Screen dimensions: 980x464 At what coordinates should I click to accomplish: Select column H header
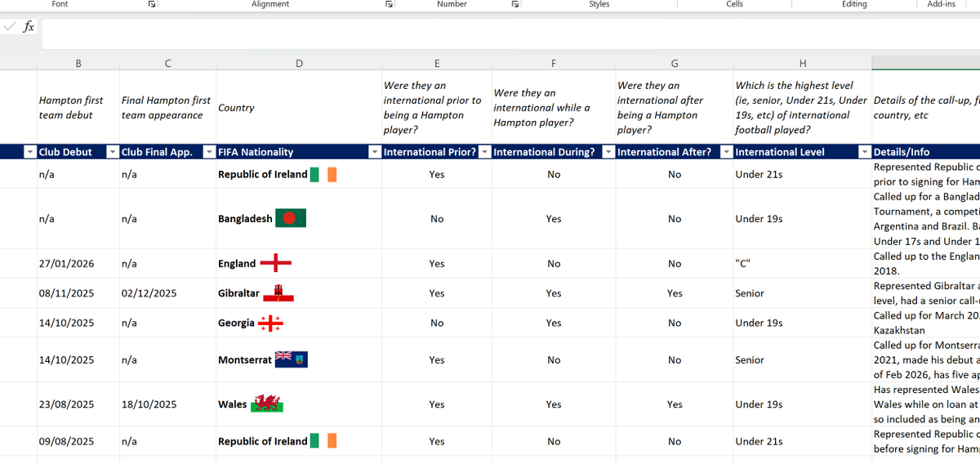click(803, 63)
